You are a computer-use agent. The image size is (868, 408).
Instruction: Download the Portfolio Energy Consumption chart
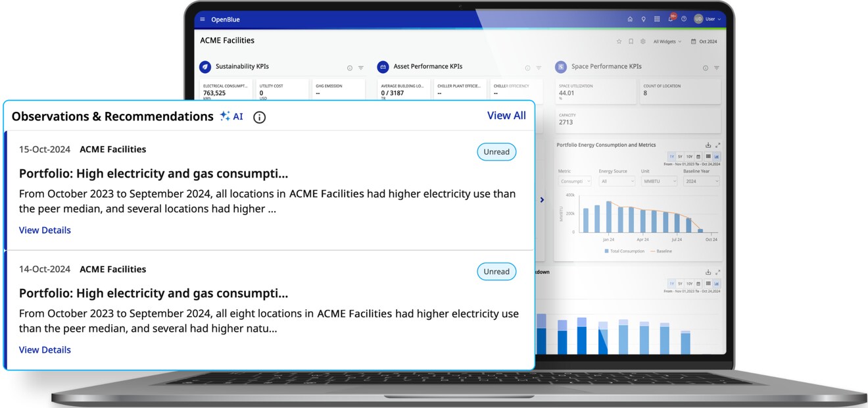[x=708, y=145]
